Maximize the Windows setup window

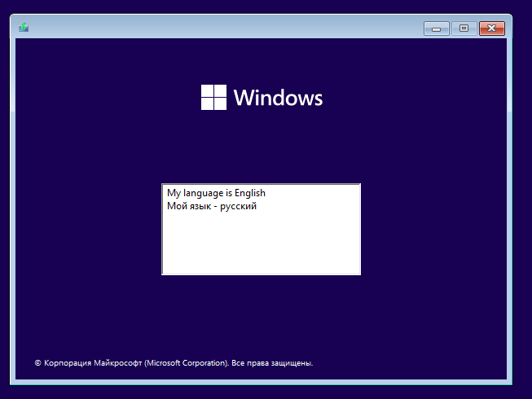point(464,28)
